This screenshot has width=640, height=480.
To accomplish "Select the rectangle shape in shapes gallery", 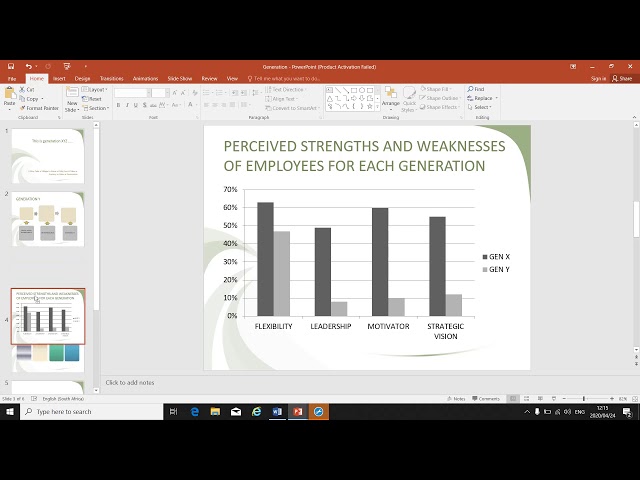I will 353,90.
